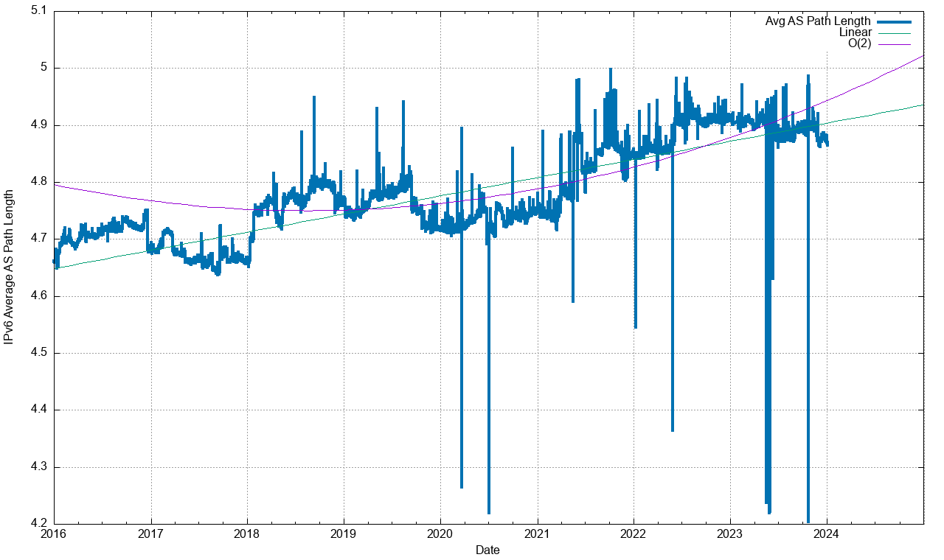Viewport: 944px width, 560px height.
Task: Click the 5 tick label on the y-axis
Action: coord(44,68)
